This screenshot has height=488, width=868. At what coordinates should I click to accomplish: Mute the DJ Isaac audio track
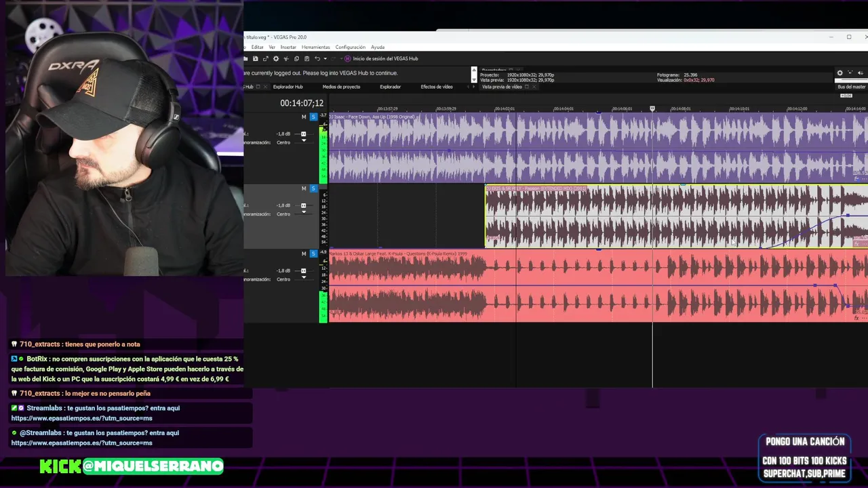[304, 117]
